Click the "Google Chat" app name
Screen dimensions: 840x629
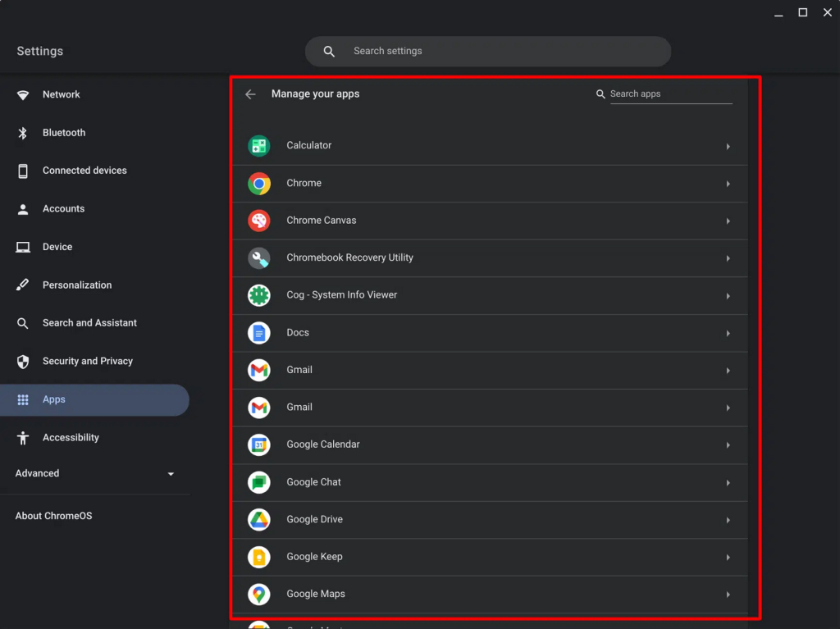(x=314, y=482)
